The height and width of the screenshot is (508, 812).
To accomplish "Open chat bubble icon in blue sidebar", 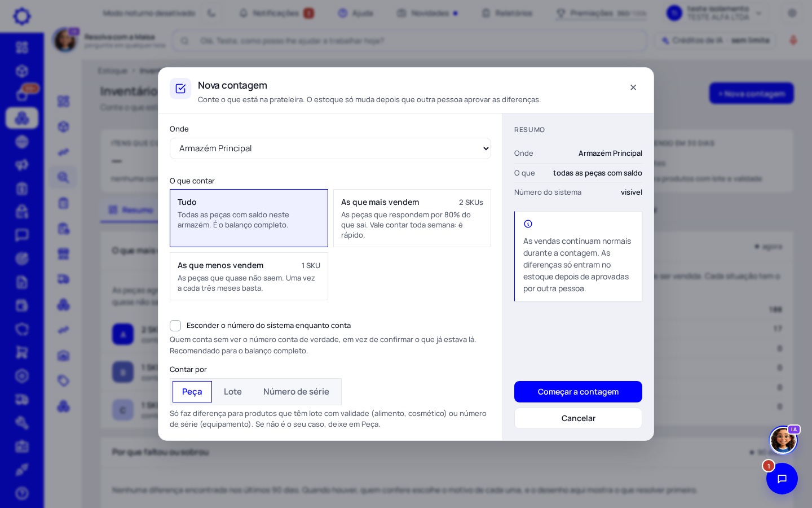I will pyautogui.click(x=22, y=235).
